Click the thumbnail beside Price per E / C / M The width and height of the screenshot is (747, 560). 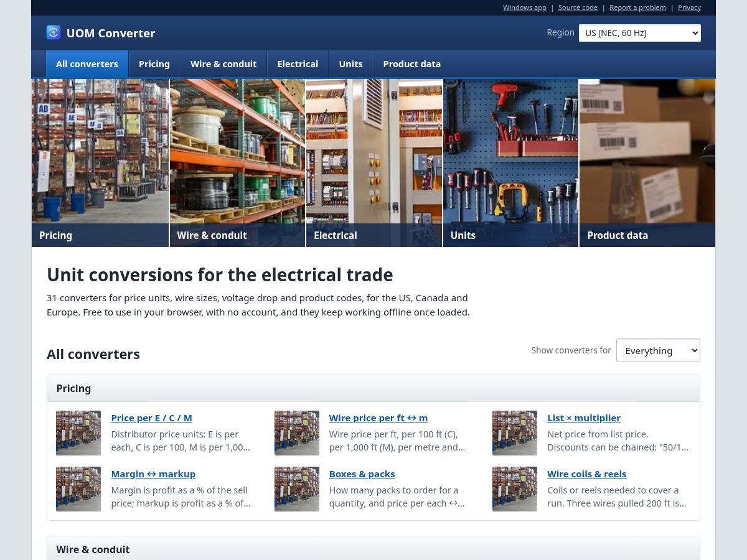click(x=78, y=433)
